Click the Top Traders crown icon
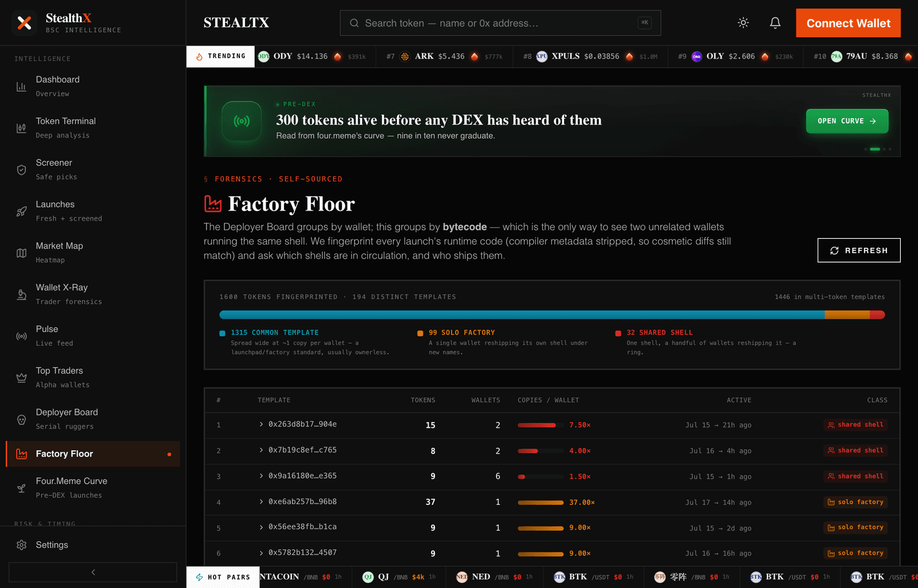This screenshot has width=918, height=588. (21, 377)
